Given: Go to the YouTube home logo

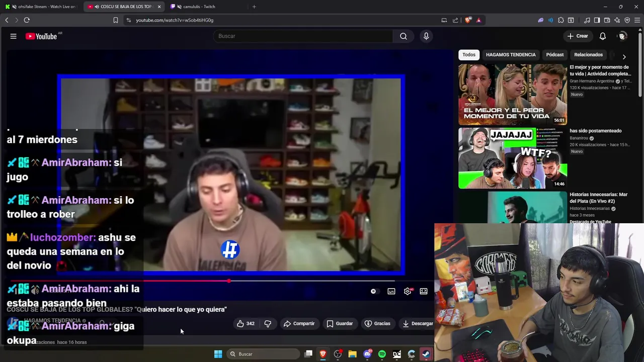Looking at the screenshot, I should pos(41,36).
